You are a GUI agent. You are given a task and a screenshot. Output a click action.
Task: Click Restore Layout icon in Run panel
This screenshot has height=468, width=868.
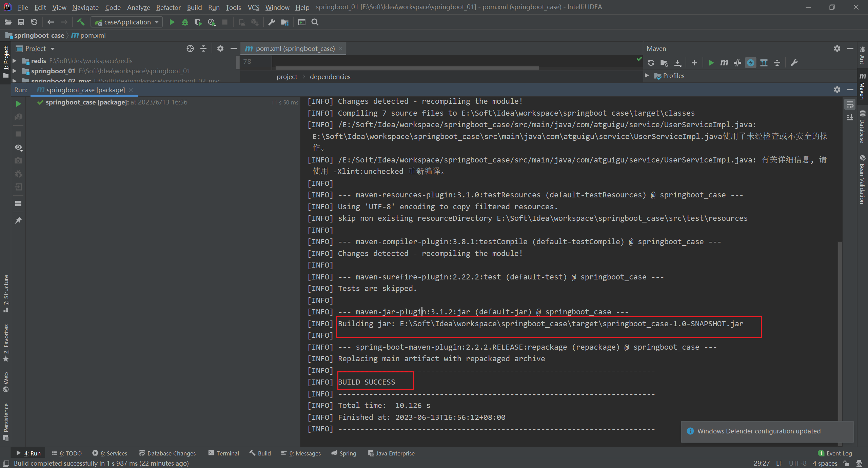(x=18, y=203)
